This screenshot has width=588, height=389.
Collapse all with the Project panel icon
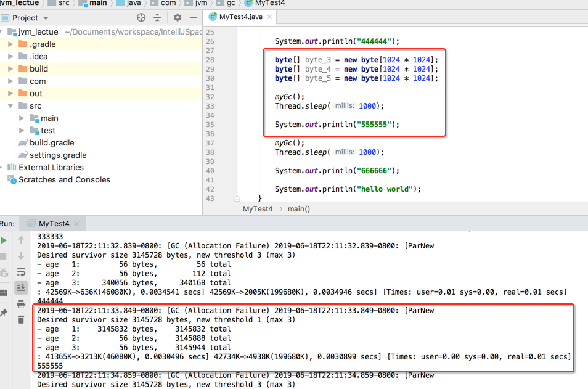157,18
